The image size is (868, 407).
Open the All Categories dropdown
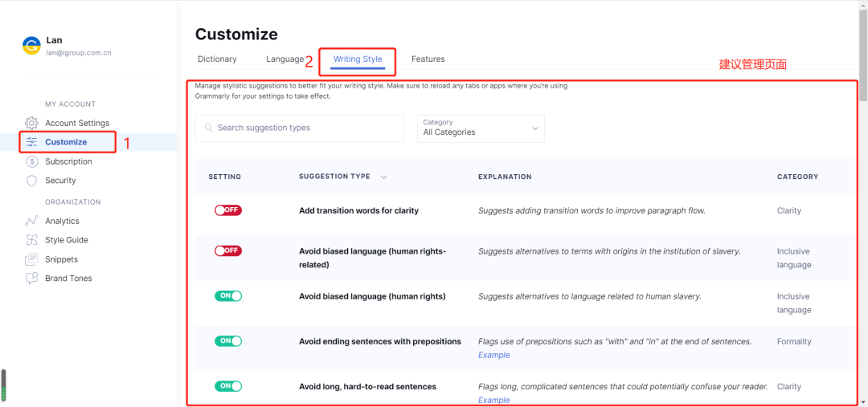pyautogui.click(x=481, y=128)
